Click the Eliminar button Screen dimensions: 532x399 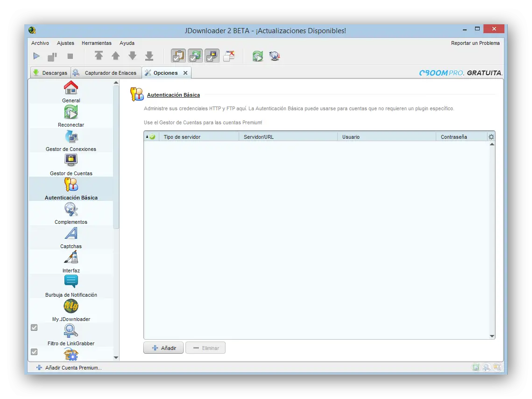pyautogui.click(x=206, y=348)
